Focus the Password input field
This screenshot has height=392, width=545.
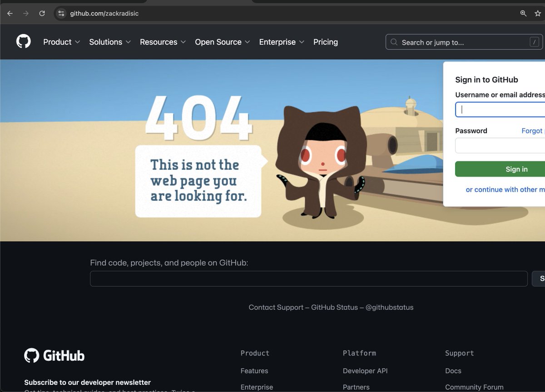pyautogui.click(x=500, y=145)
